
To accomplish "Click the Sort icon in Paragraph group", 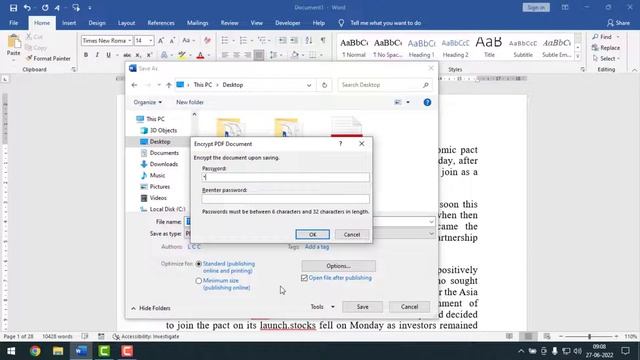I will tap(309, 40).
